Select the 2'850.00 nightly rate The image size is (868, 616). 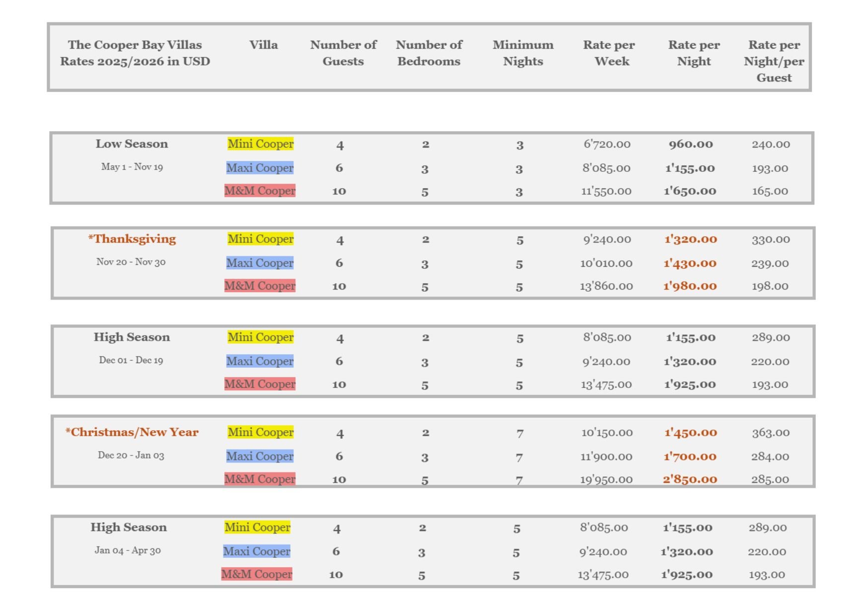[690, 479]
